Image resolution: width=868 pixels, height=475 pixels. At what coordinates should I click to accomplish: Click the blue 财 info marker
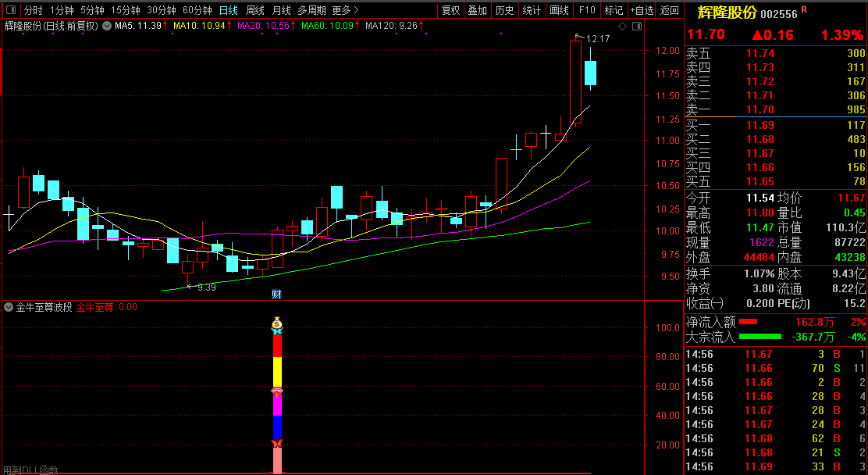pyautogui.click(x=276, y=294)
